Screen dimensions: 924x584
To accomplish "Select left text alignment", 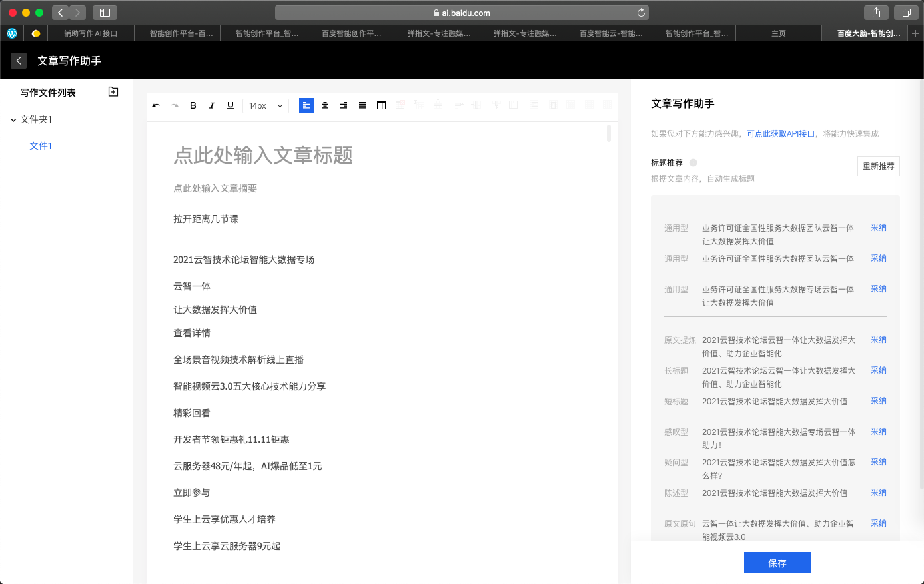I will [x=306, y=105].
